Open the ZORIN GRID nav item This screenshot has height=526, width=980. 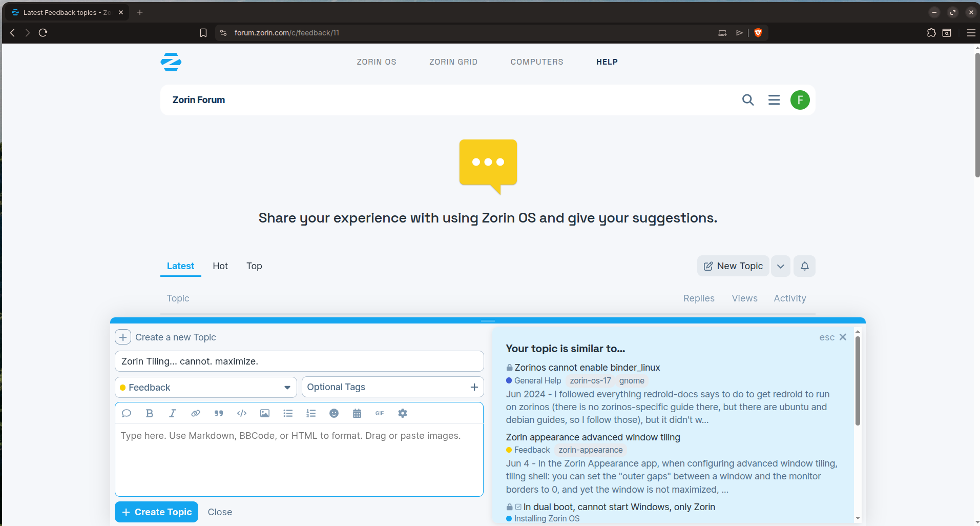pos(453,62)
